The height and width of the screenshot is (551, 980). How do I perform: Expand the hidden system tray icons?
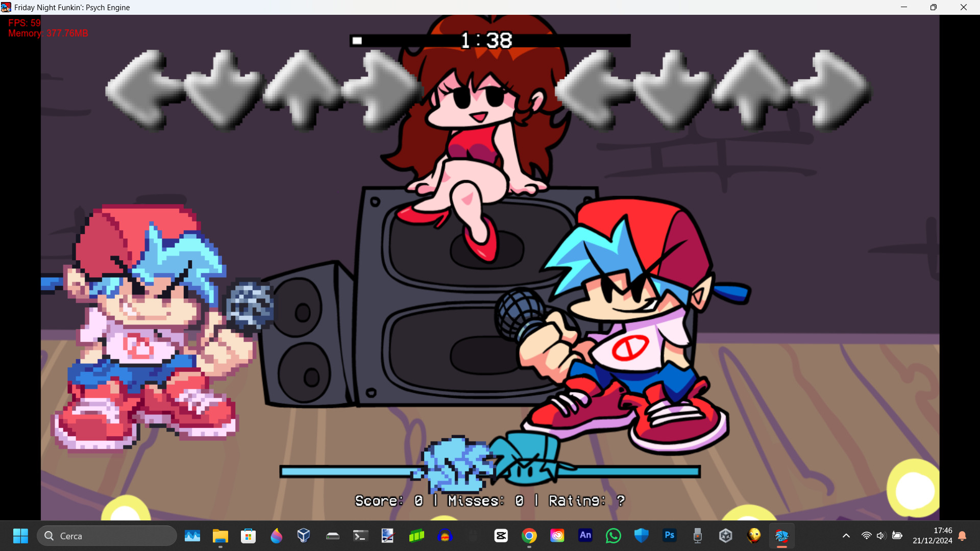pyautogui.click(x=846, y=536)
